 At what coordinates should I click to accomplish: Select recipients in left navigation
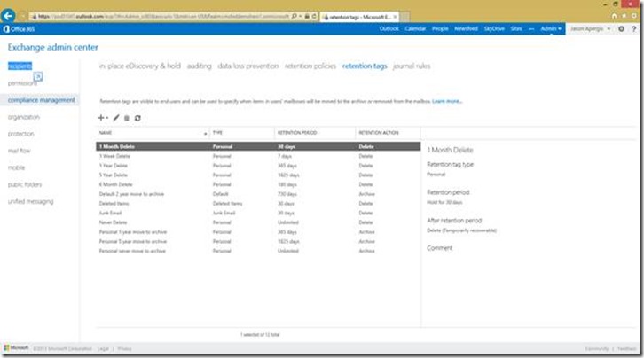pos(20,66)
